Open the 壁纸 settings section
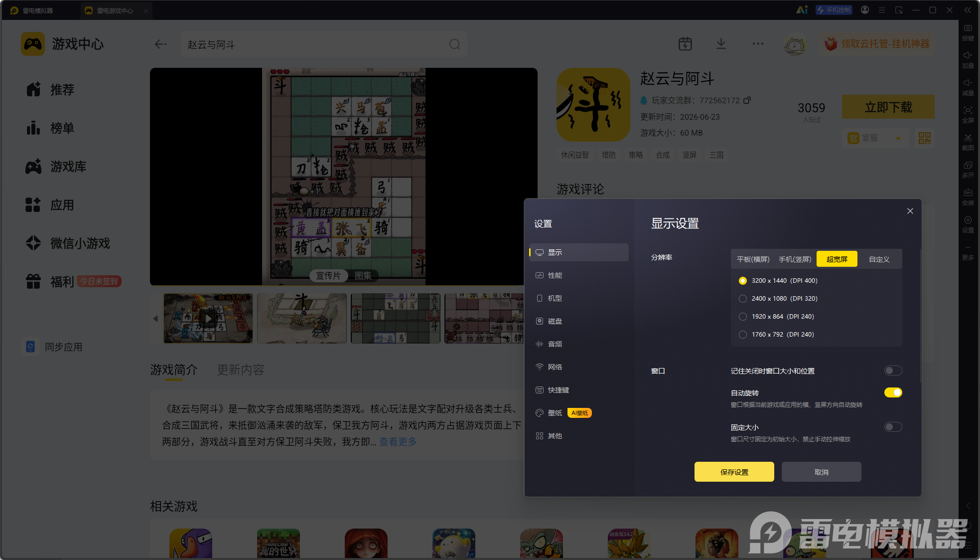 click(578, 413)
